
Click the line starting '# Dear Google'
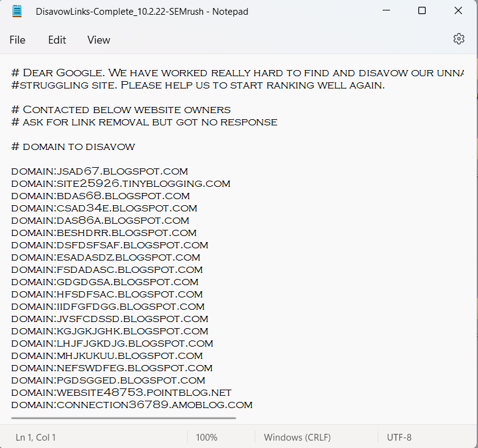tap(237, 73)
